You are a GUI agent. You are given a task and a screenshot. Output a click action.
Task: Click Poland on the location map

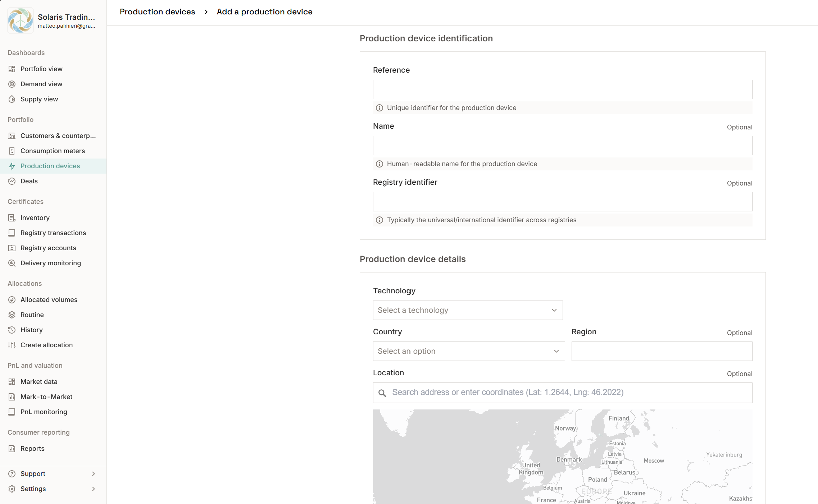tap(597, 480)
